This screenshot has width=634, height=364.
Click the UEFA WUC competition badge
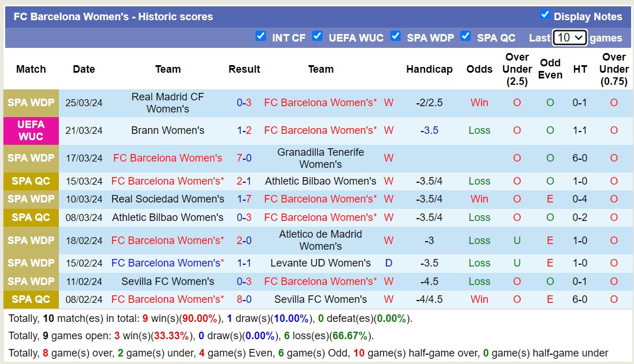31,130
